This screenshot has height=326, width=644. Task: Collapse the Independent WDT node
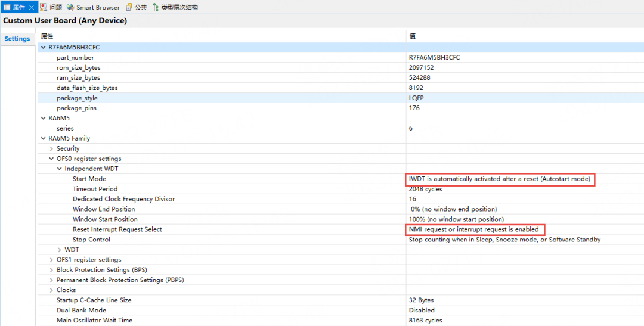click(60, 169)
